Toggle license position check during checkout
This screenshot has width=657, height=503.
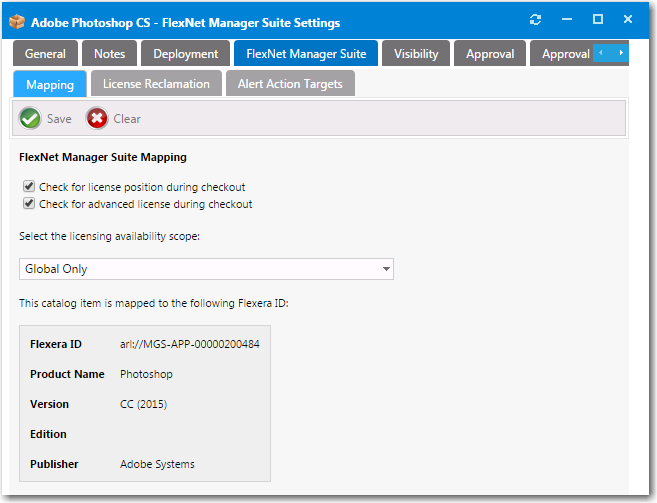point(29,187)
